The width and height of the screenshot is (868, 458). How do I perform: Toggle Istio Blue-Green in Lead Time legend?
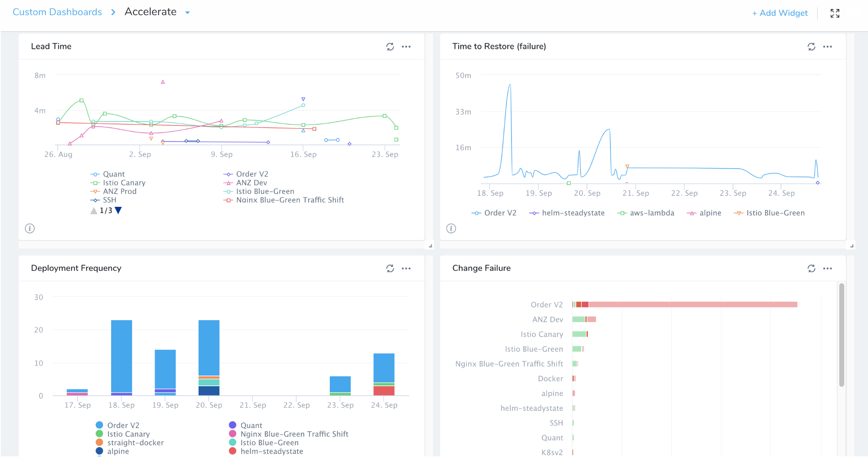click(259, 191)
